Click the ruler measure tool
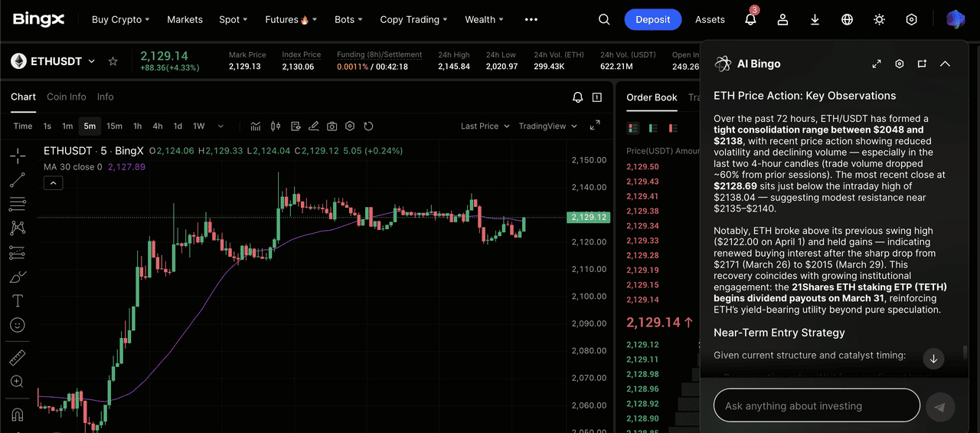This screenshot has width=980, height=433. (x=17, y=358)
